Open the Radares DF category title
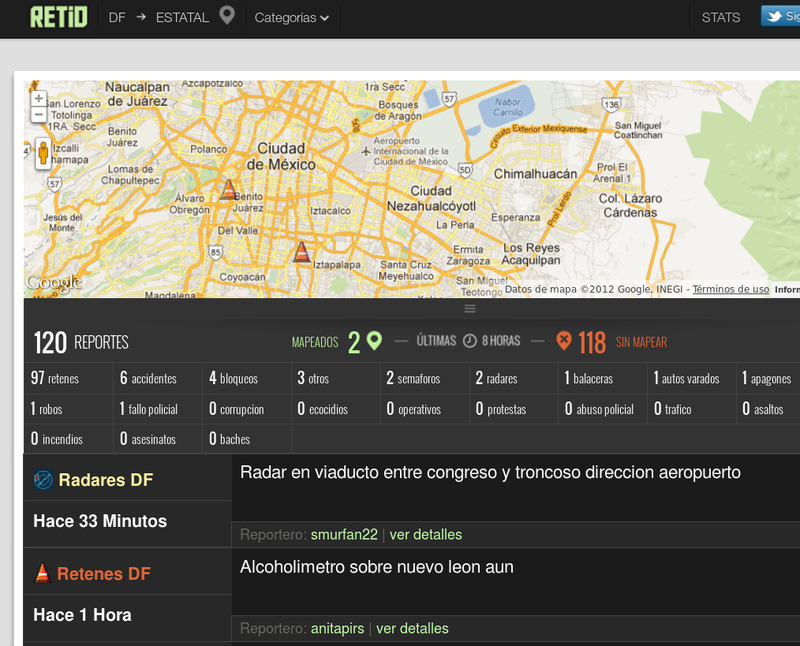Image resolution: width=800 pixels, height=646 pixels. 106,480
